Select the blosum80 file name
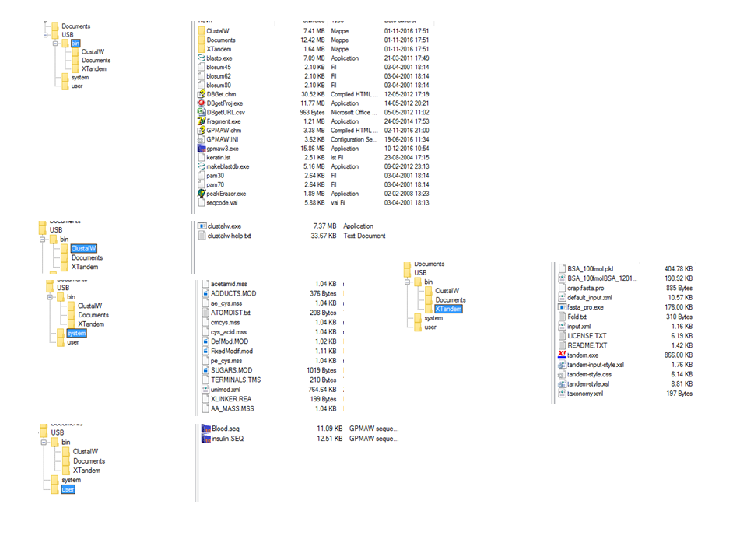 219,86
